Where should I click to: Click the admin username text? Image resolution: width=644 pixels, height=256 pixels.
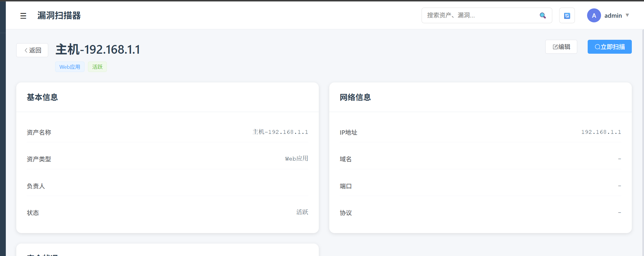pos(613,16)
